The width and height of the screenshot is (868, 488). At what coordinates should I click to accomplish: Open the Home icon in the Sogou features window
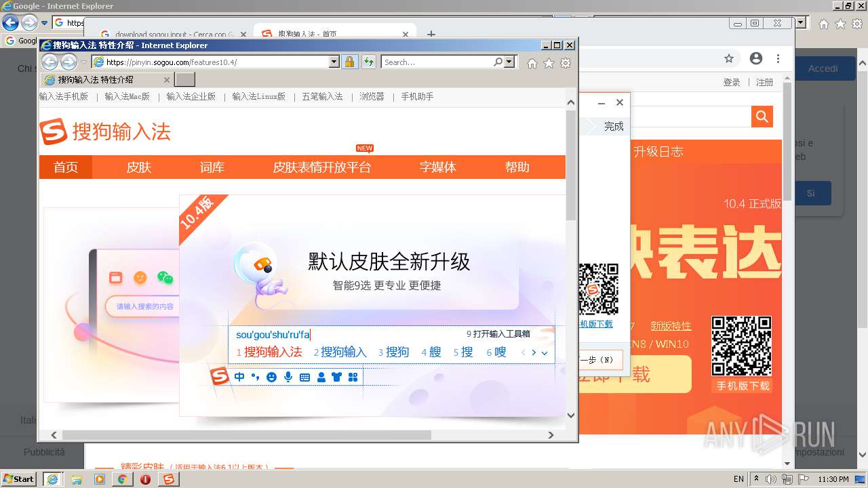532,63
